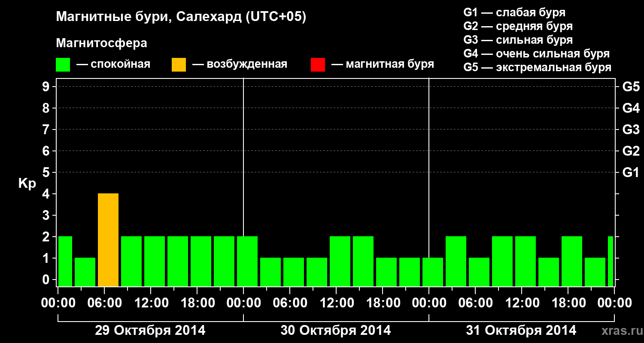Image resolution: width=644 pixels, height=343 pixels.
Task: Select the orange Kp 4 bar on 29 October
Action: [108, 240]
